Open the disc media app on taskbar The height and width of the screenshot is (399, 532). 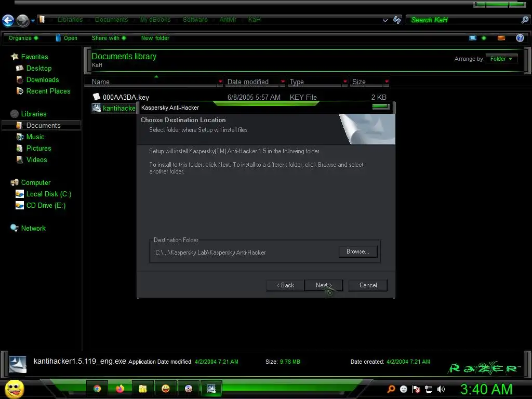188,389
